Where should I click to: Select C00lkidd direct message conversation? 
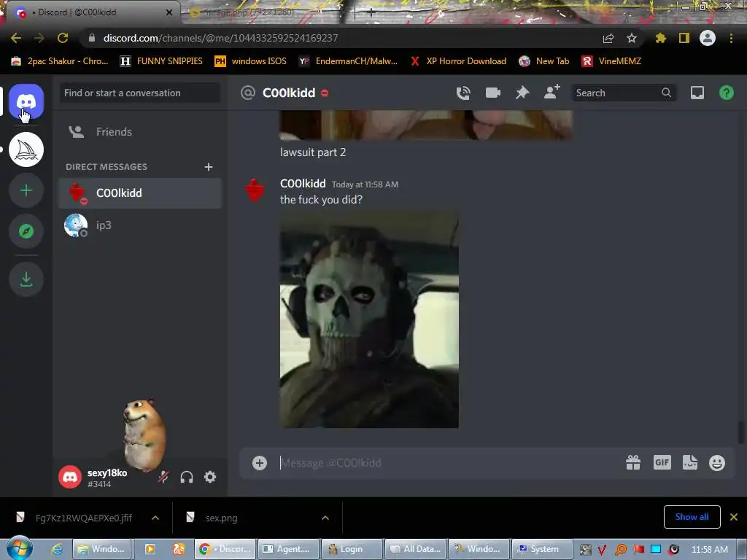pos(140,192)
